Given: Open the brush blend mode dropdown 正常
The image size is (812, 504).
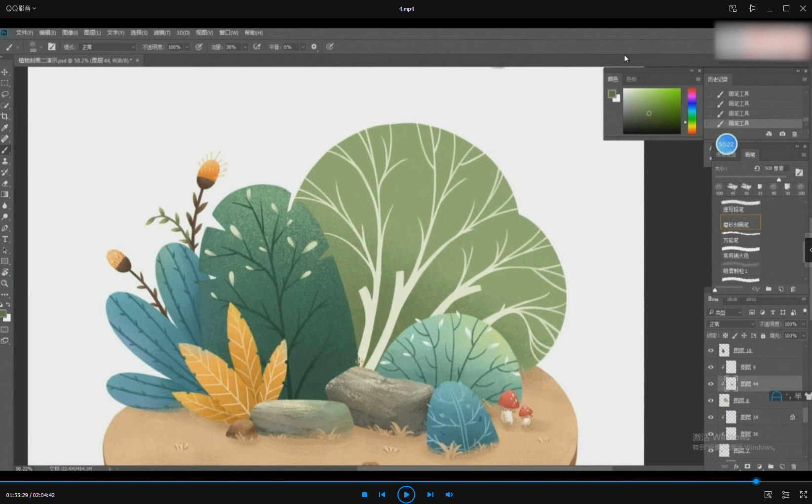Looking at the screenshot, I should tap(107, 47).
